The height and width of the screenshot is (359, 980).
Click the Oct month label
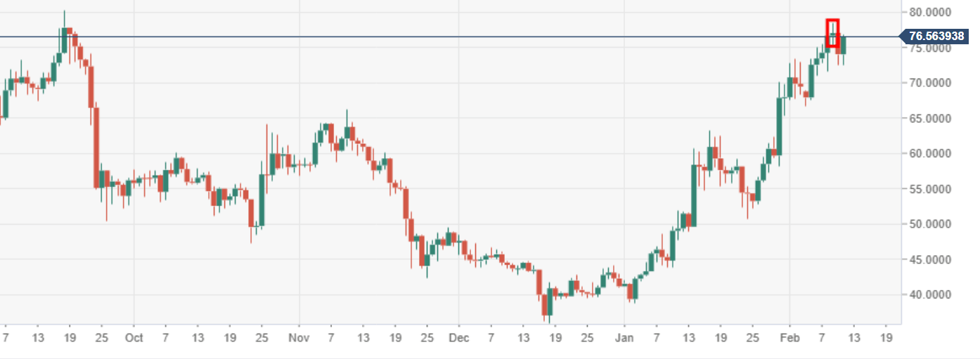[x=134, y=338]
